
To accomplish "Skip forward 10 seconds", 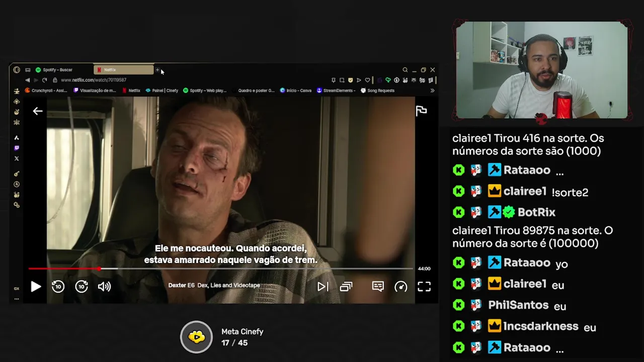I will tap(82, 287).
